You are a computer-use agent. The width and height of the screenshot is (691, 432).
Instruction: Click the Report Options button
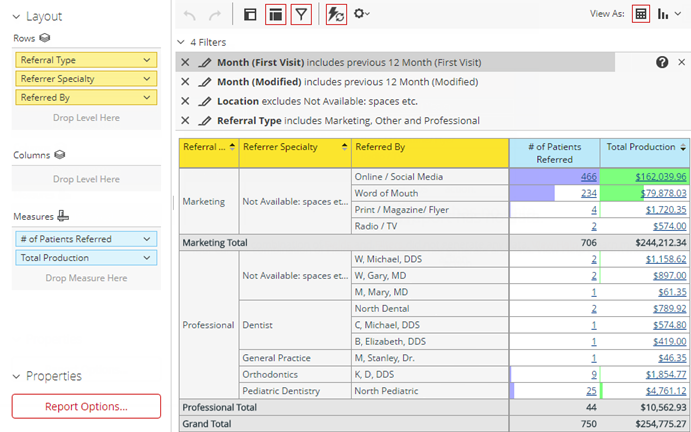tap(86, 406)
